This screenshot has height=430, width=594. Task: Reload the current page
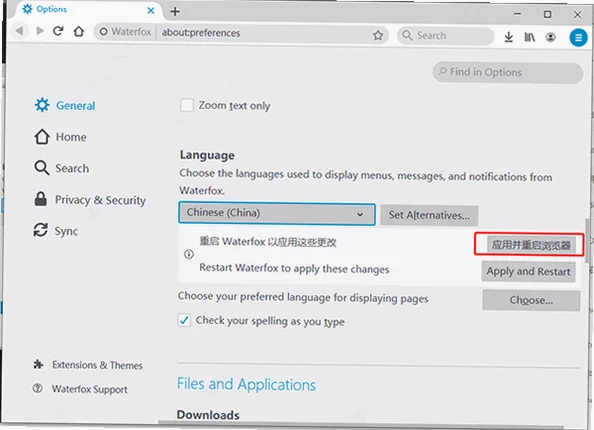tap(58, 31)
